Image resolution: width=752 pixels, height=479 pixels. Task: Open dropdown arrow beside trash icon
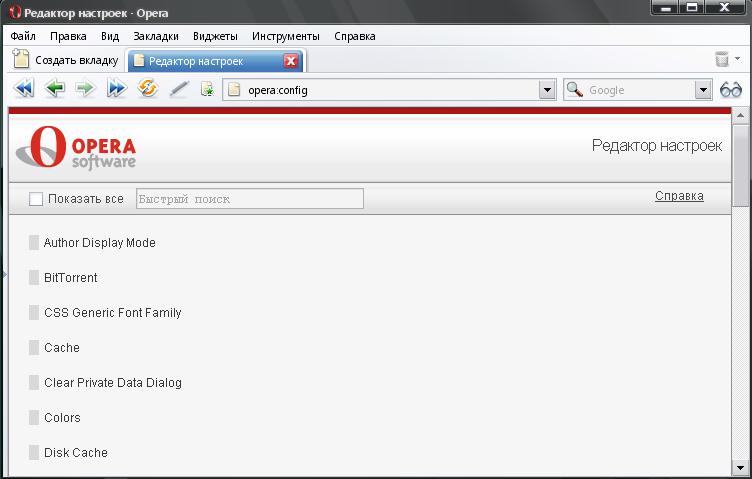pos(737,58)
